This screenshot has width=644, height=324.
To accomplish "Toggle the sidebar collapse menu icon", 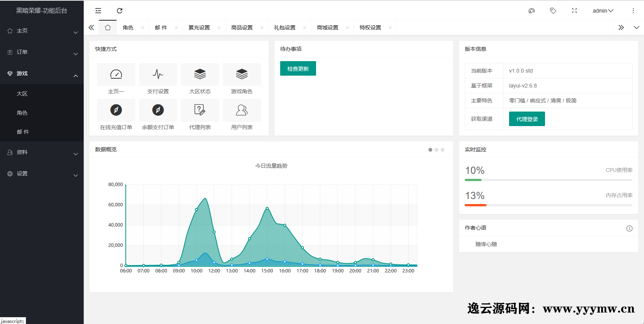I will (x=98, y=11).
